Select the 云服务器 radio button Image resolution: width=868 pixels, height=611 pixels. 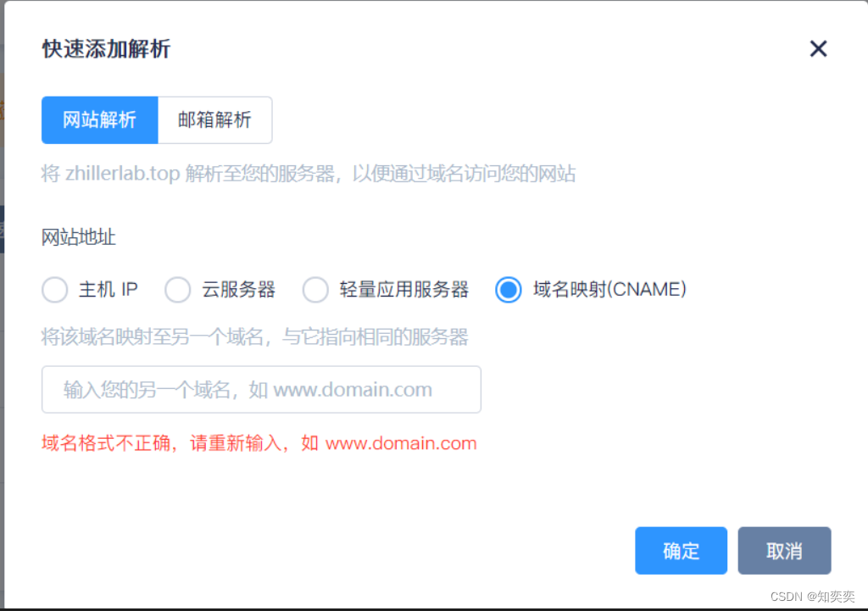(178, 289)
